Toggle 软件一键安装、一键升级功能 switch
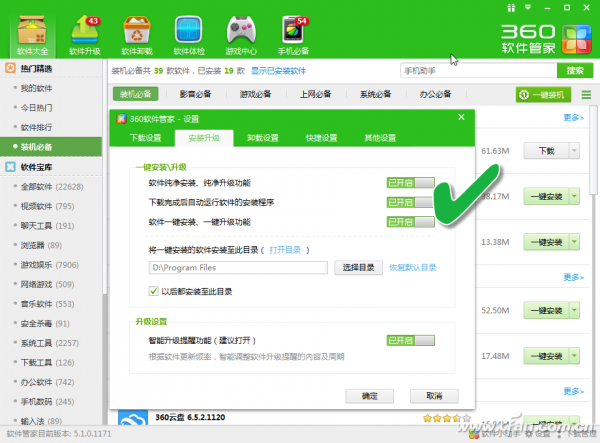Viewport: 600px width, 443px height. coord(411,222)
